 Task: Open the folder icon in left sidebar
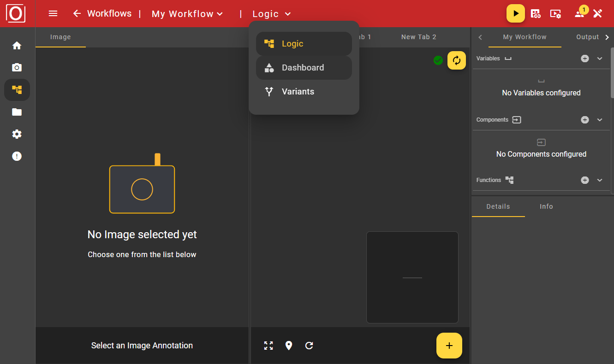(x=17, y=112)
